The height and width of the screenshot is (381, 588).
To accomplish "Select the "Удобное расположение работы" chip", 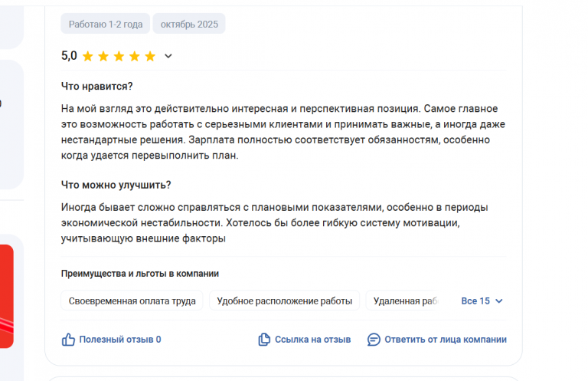I will [284, 301].
